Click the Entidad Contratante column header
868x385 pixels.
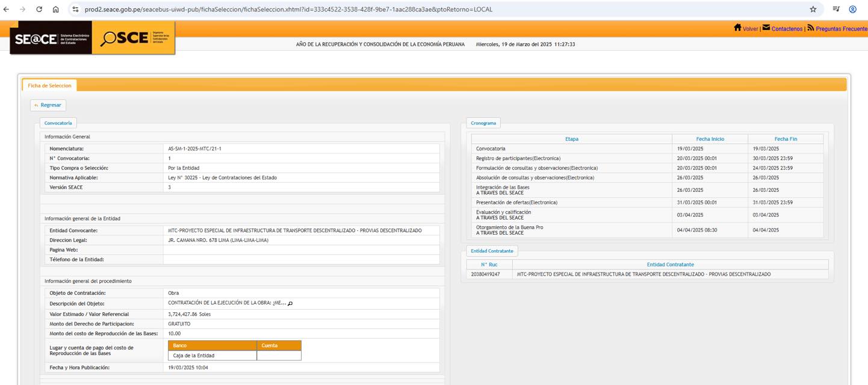coord(670,265)
